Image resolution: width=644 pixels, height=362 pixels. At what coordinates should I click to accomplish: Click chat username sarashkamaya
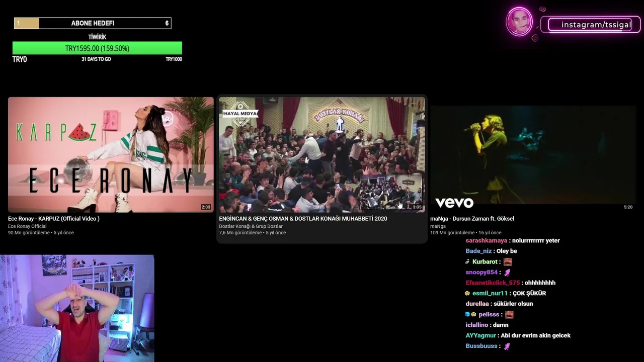pyautogui.click(x=487, y=241)
